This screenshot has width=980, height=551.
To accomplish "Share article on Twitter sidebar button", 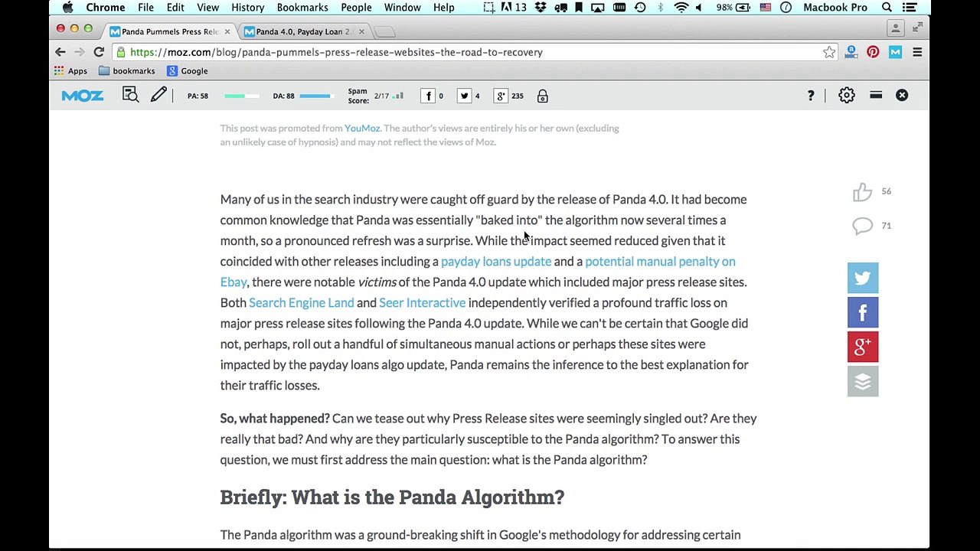I will pyautogui.click(x=863, y=278).
